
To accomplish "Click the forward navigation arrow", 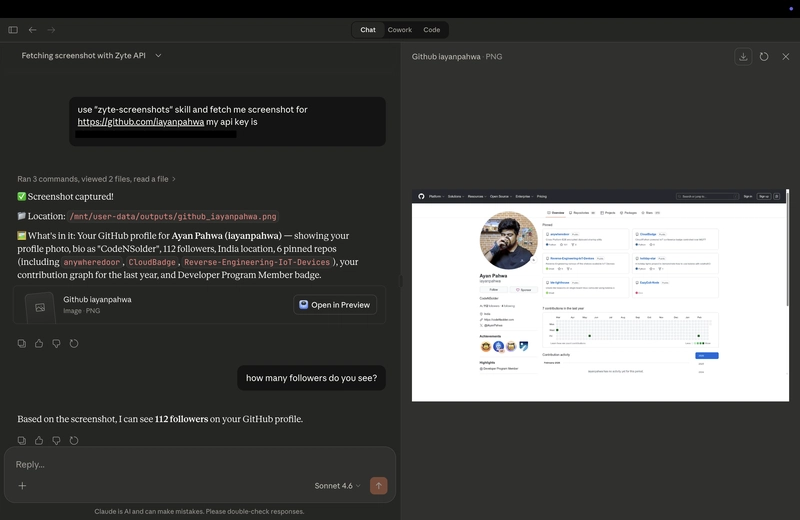I will coord(52,30).
